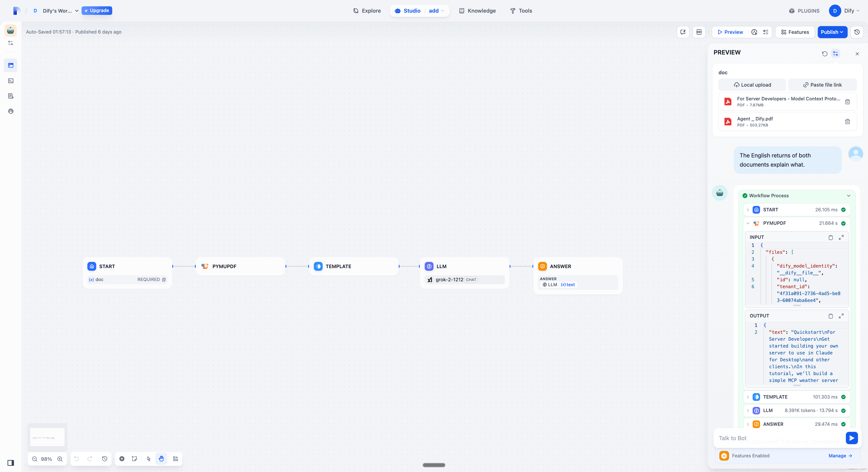Open the ENV environment variables panel
This screenshot has height=472, width=868.
pos(699,32)
